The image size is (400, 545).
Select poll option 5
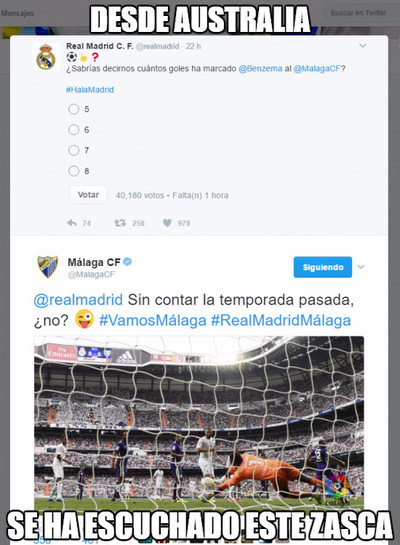click(x=74, y=109)
